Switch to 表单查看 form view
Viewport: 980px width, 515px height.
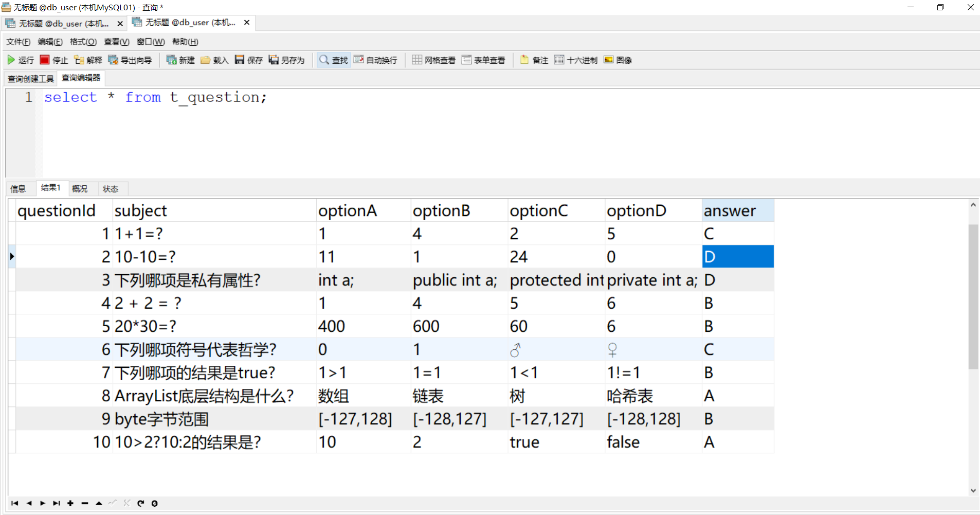(x=483, y=60)
